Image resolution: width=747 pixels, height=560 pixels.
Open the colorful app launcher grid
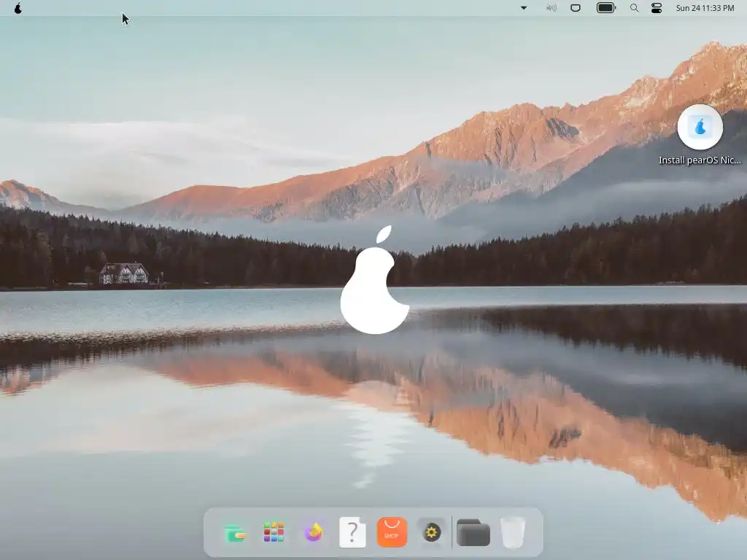coord(274,532)
